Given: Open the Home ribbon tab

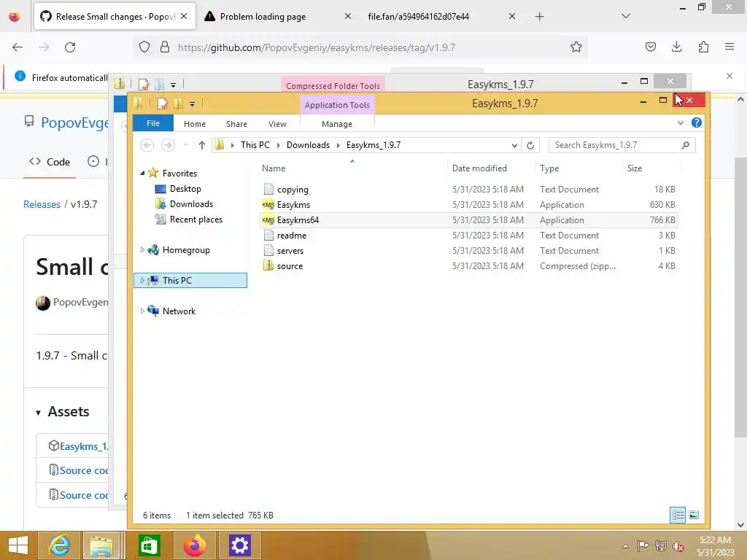Looking at the screenshot, I should click(194, 124).
